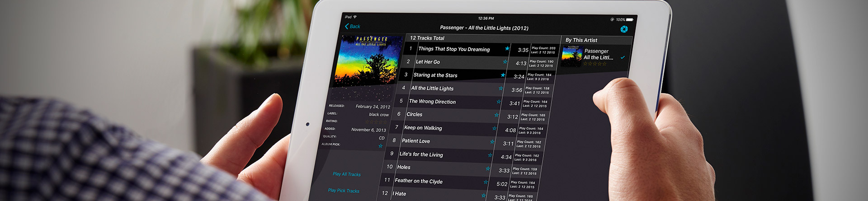This screenshot has height=201, width=868.
Task: Tap label value black crow
Action: pos(379,115)
